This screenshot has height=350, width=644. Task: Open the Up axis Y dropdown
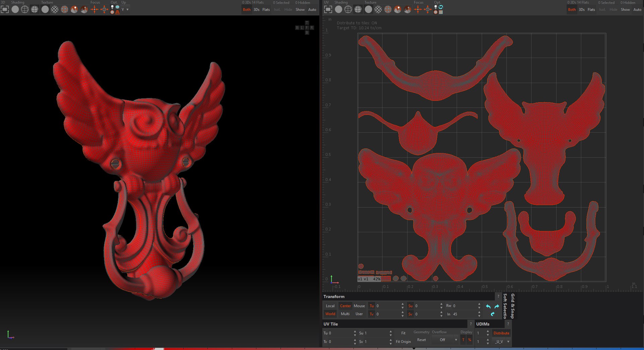(x=125, y=10)
